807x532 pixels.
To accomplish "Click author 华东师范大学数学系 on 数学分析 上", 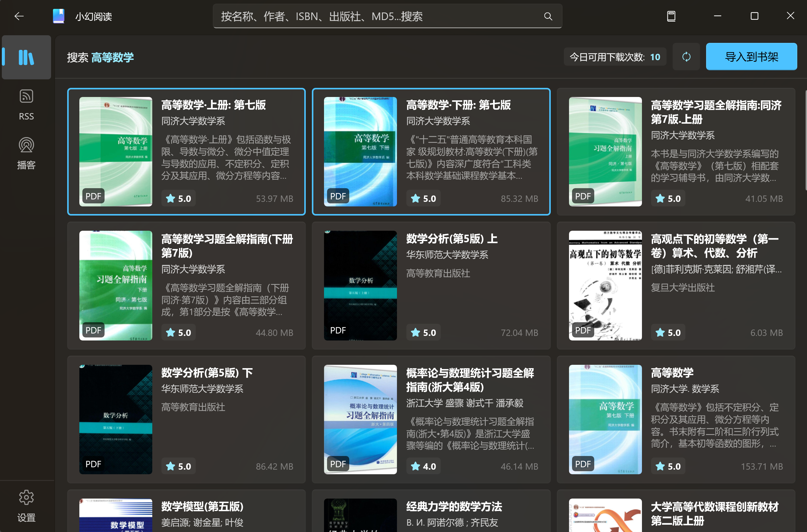I will pos(447,255).
